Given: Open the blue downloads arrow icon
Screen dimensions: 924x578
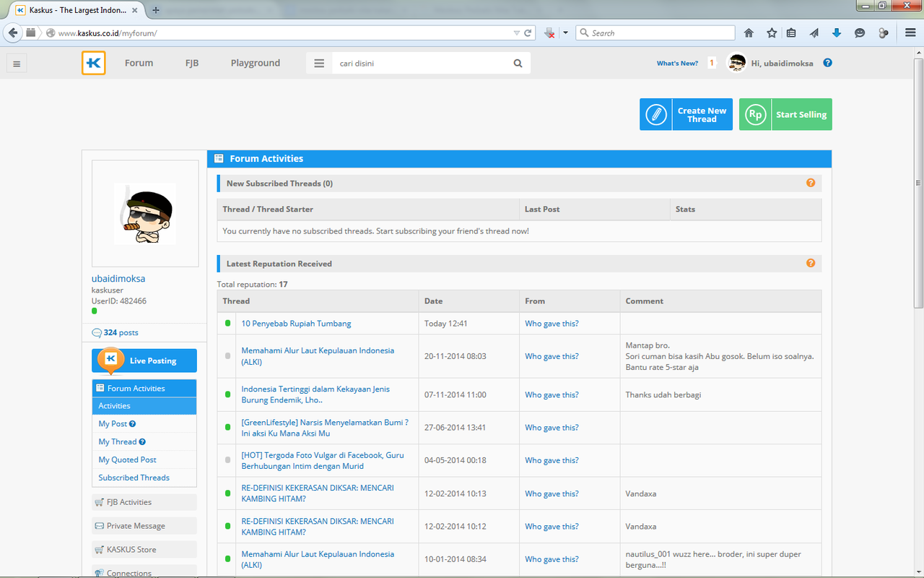Looking at the screenshot, I should [837, 33].
